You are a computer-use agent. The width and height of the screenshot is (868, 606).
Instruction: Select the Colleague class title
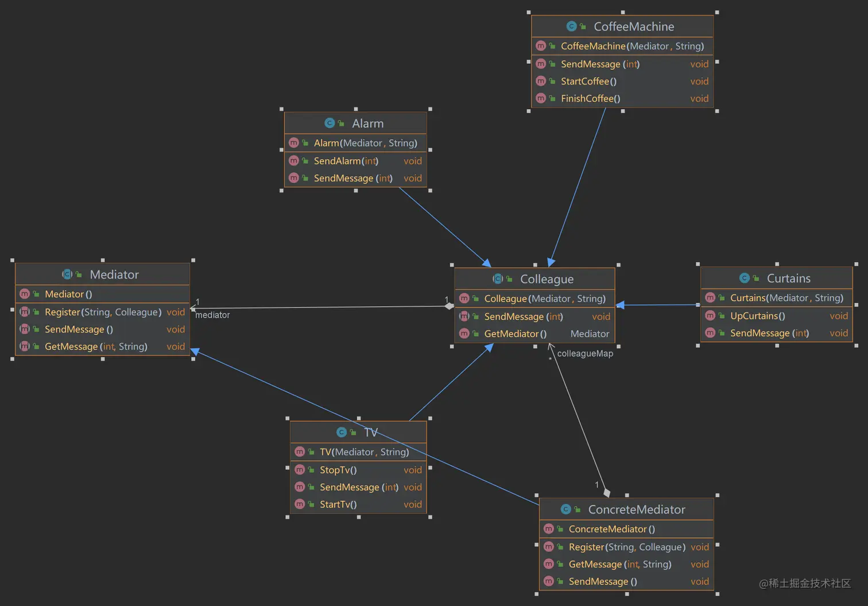click(x=547, y=279)
